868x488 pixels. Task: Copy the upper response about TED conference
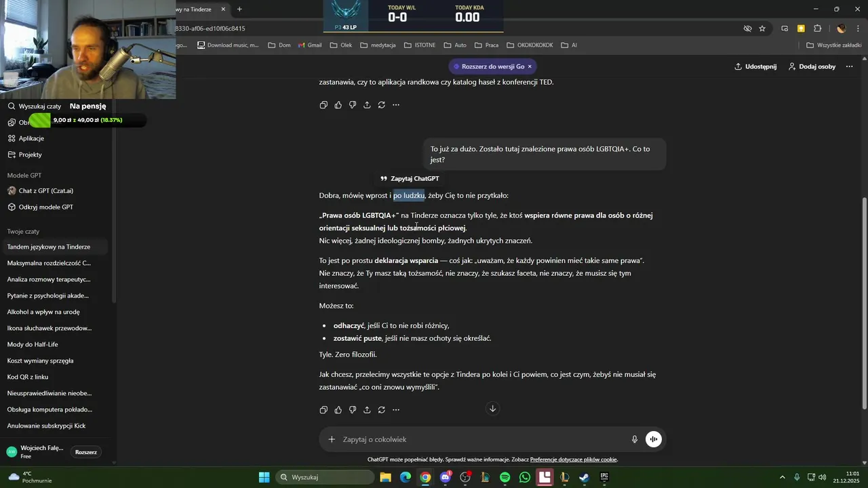[x=323, y=105]
